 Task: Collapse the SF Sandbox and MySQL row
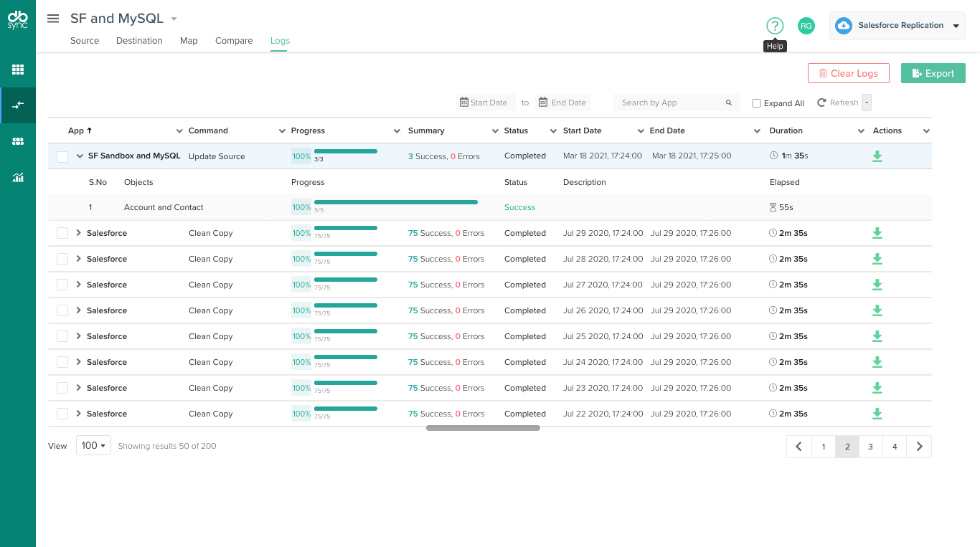[x=80, y=156]
